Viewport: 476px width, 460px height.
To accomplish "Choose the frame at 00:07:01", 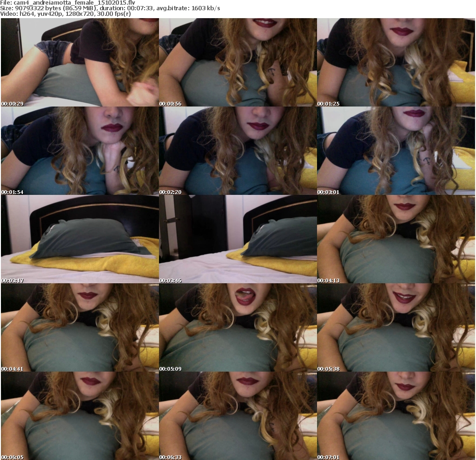I will tap(396, 416).
